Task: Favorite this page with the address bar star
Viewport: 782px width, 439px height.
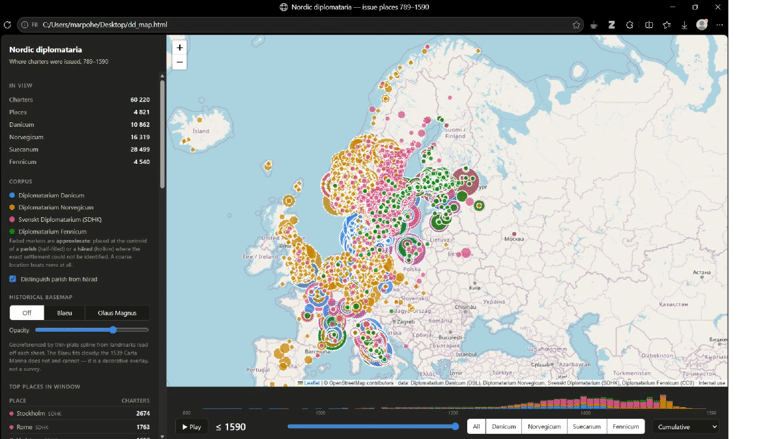Action: click(576, 24)
